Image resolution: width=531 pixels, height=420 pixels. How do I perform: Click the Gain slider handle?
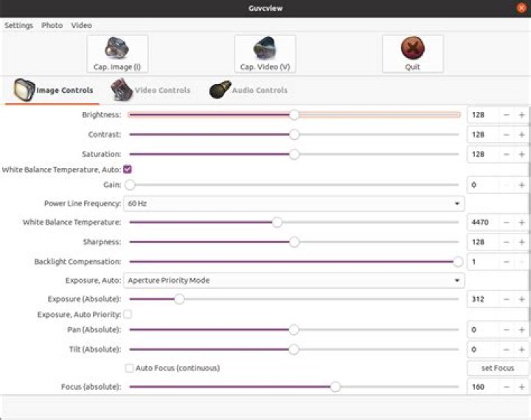point(130,185)
